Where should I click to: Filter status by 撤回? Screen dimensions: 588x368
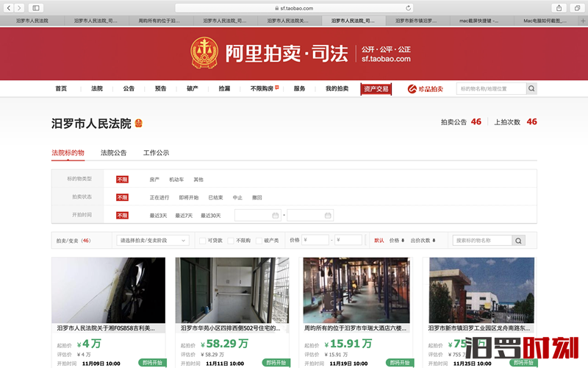coord(257,197)
